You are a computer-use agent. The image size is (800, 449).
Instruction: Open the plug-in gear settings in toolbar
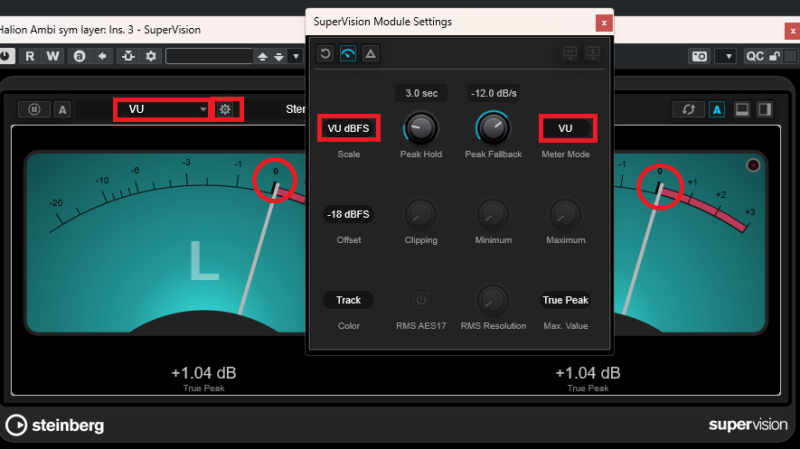(151, 56)
